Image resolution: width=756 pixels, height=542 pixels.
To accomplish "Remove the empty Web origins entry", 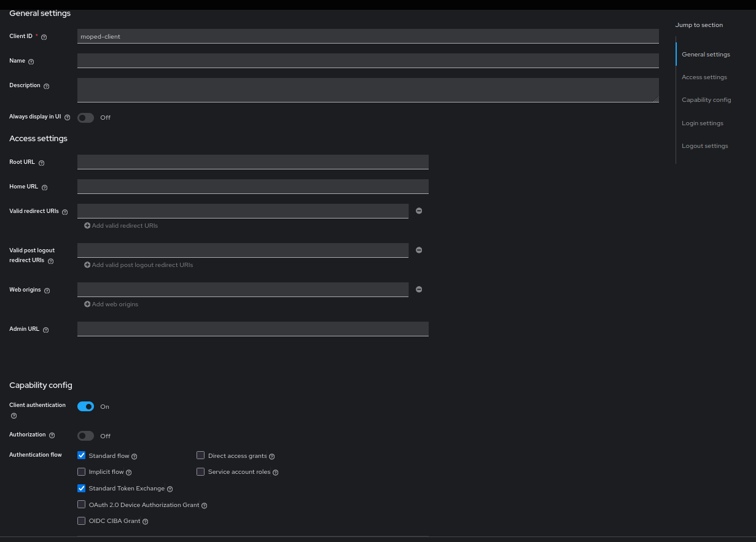I will pyautogui.click(x=419, y=289).
